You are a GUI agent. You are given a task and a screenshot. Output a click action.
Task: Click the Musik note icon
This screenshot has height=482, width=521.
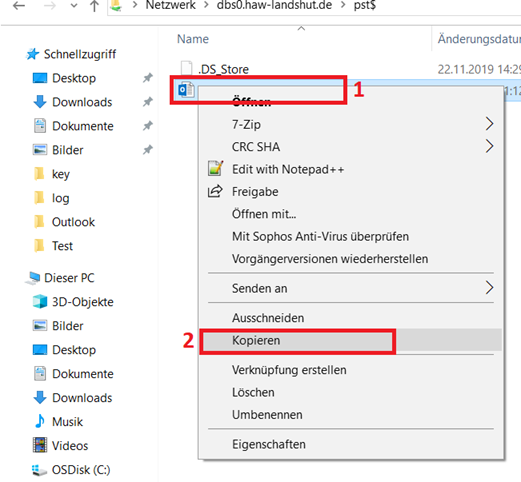click(40, 421)
